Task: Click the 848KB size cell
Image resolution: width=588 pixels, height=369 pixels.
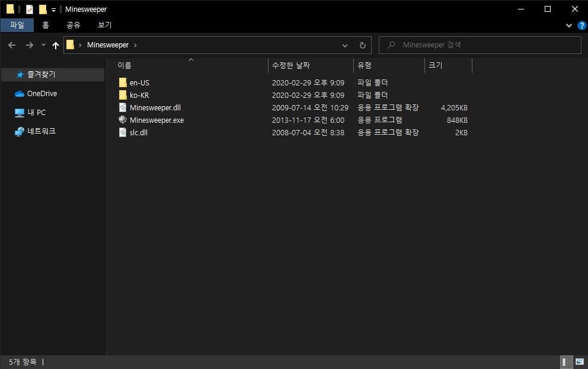Action: point(457,120)
